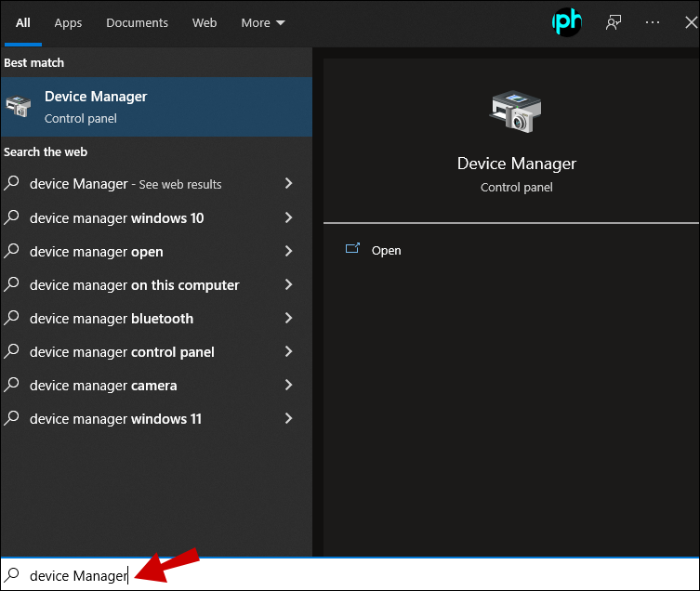Click the Open action for Device Manager
Screen dimensions: 700x591
tap(386, 250)
